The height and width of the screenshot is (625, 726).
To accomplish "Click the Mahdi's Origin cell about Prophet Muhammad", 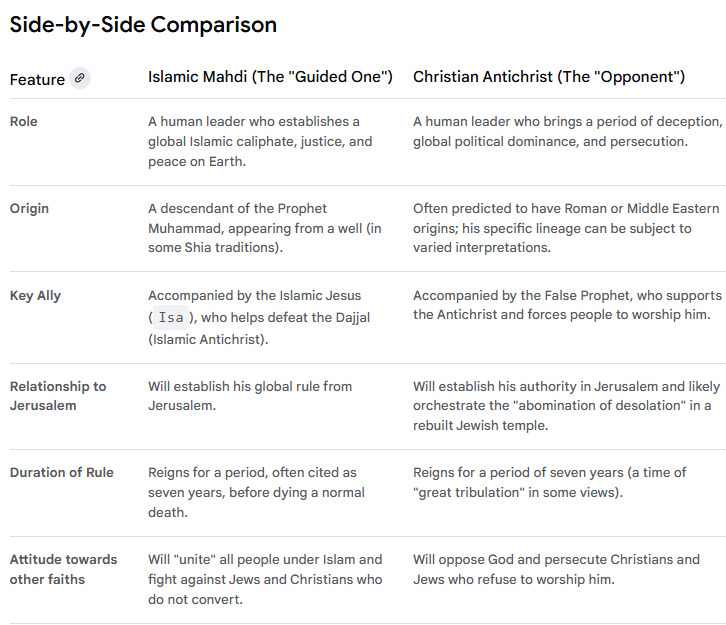I will pos(265,228).
